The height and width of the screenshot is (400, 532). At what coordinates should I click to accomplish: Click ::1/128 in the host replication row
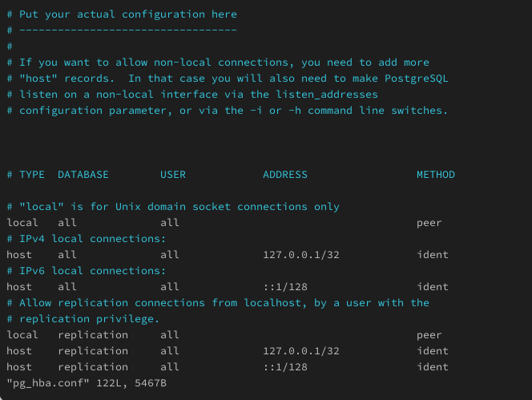(285, 367)
